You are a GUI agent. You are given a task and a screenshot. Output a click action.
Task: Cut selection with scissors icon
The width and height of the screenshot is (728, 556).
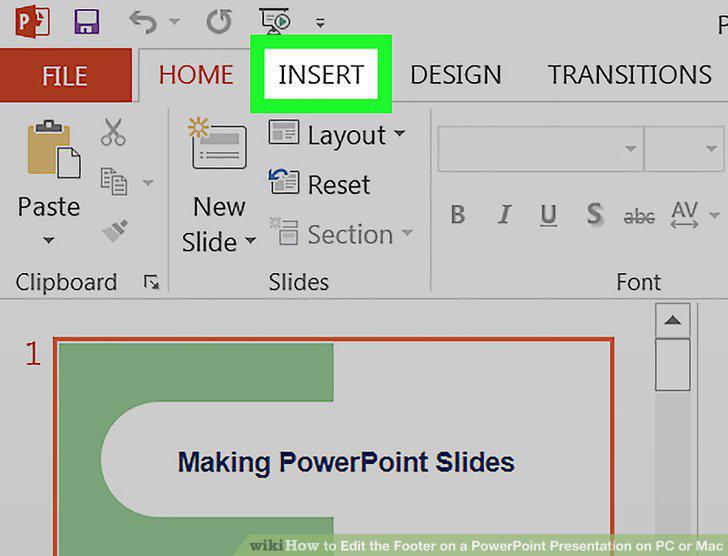pyautogui.click(x=113, y=132)
